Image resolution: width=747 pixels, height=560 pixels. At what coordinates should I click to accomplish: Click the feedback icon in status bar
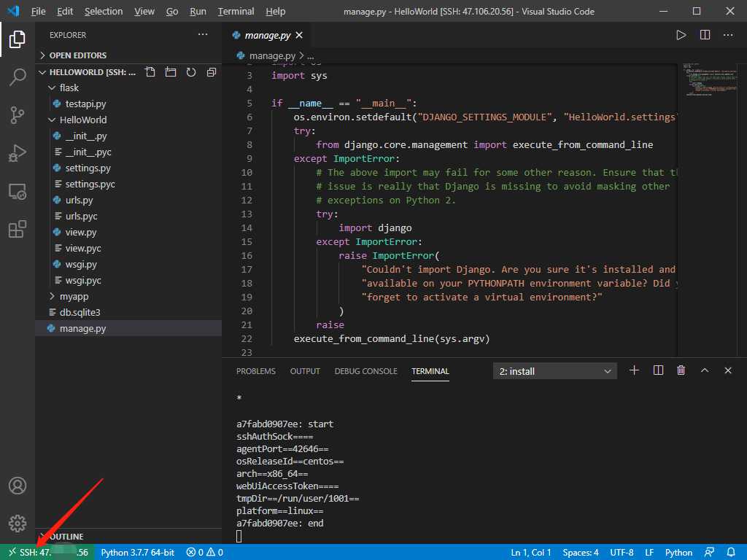tap(709, 553)
